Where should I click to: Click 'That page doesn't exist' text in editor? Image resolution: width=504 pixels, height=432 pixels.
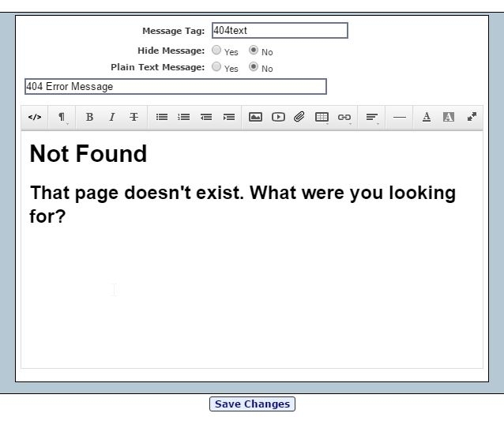[137, 193]
